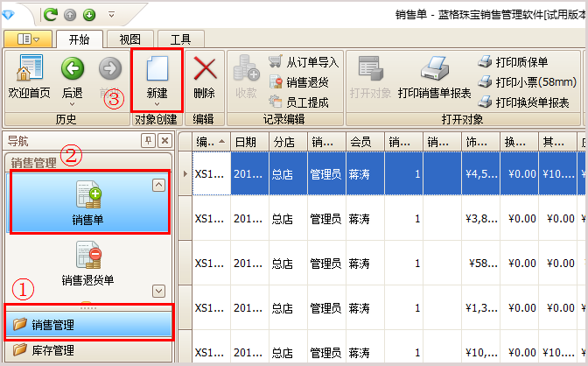
Task: Click the green refresh icon in title bar
Action: [x=51, y=15]
